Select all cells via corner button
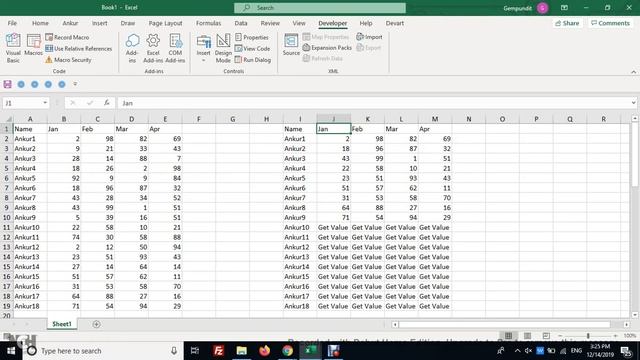This screenshot has width=640, height=360. pos(7,119)
